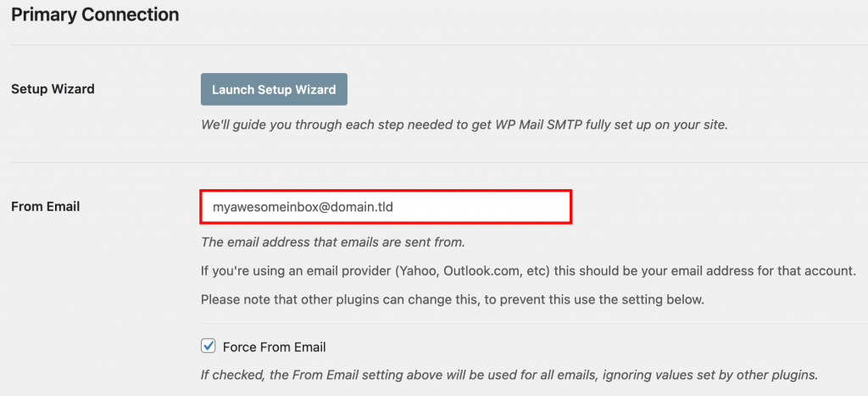The image size is (868, 396).
Task: Click the Setup Wizard row label
Action: coord(53,89)
